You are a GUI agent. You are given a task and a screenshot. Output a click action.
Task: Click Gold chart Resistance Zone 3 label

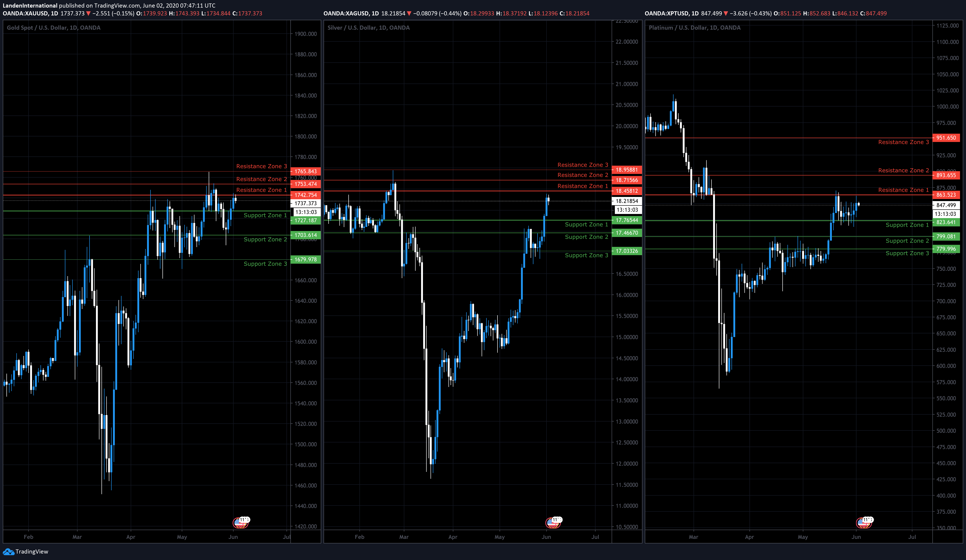pos(261,166)
